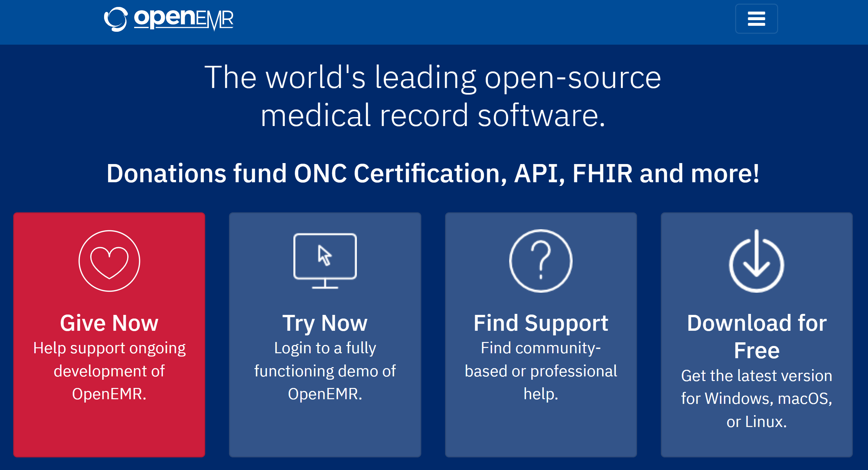Open the hamburger navigation menu
Viewport: 868px width, 470px height.
click(756, 19)
